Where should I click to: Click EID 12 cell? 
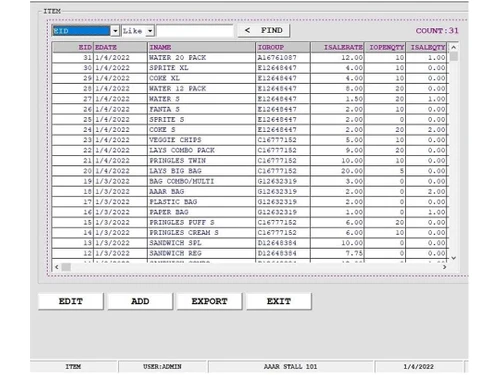click(73, 253)
